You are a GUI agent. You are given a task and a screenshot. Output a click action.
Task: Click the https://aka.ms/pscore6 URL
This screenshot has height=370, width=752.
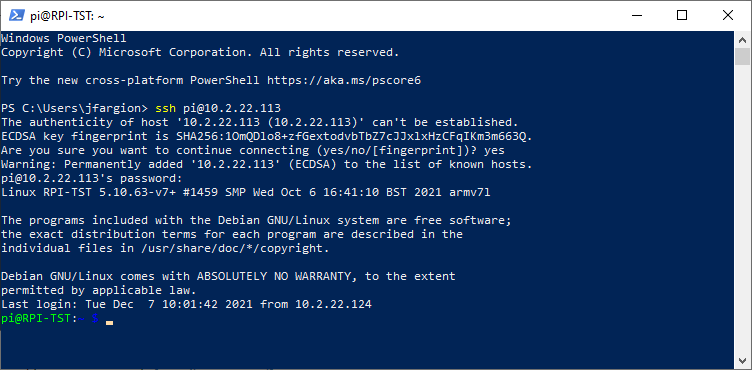point(344,80)
